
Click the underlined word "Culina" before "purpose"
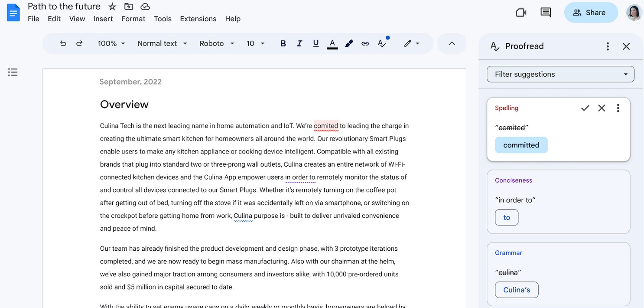pos(243,216)
